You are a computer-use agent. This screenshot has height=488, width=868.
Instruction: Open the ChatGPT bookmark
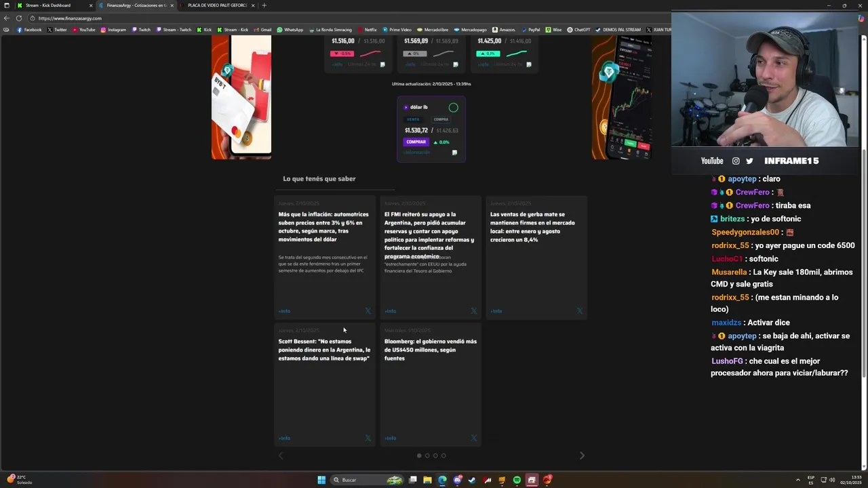point(578,30)
